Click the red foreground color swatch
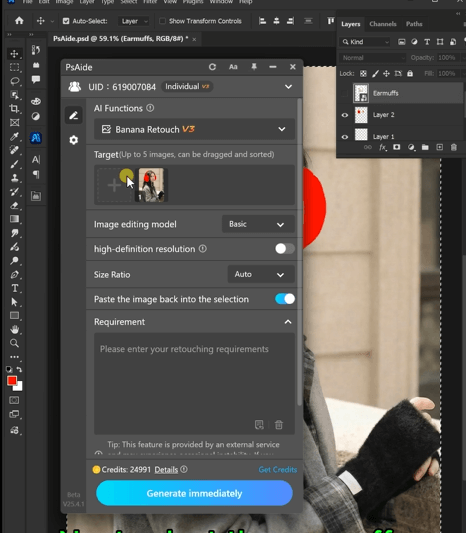 12,381
